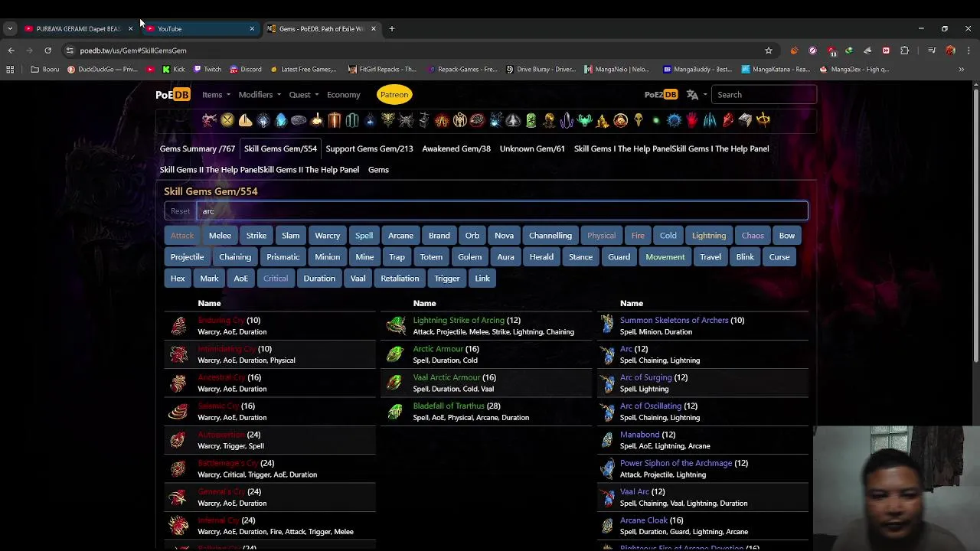
Task: Expand the Items dropdown menu
Action: (216, 95)
